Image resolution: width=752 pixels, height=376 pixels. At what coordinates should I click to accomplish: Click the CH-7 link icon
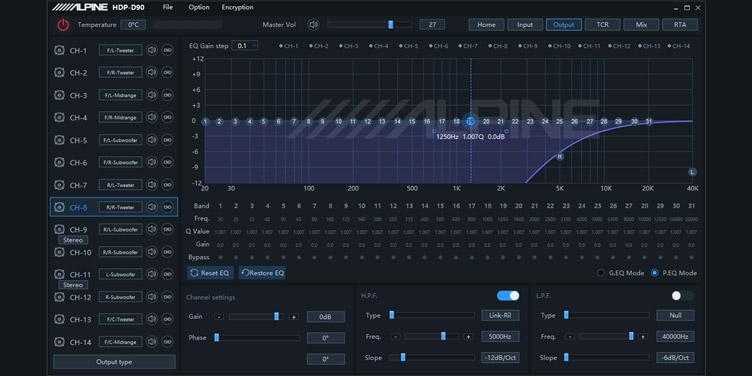click(x=167, y=185)
